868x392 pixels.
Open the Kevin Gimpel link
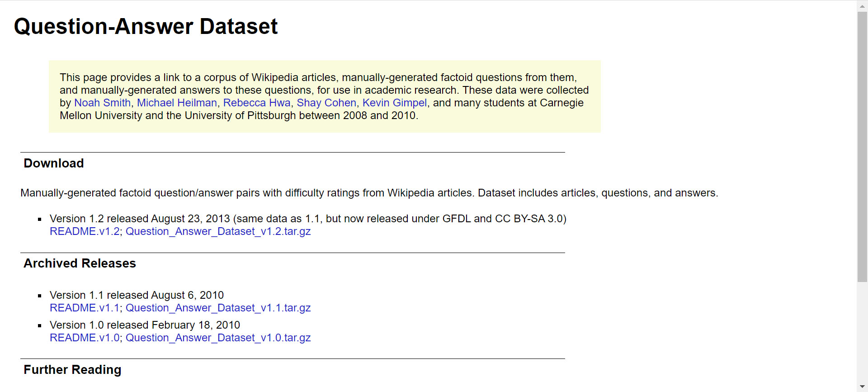tap(395, 103)
